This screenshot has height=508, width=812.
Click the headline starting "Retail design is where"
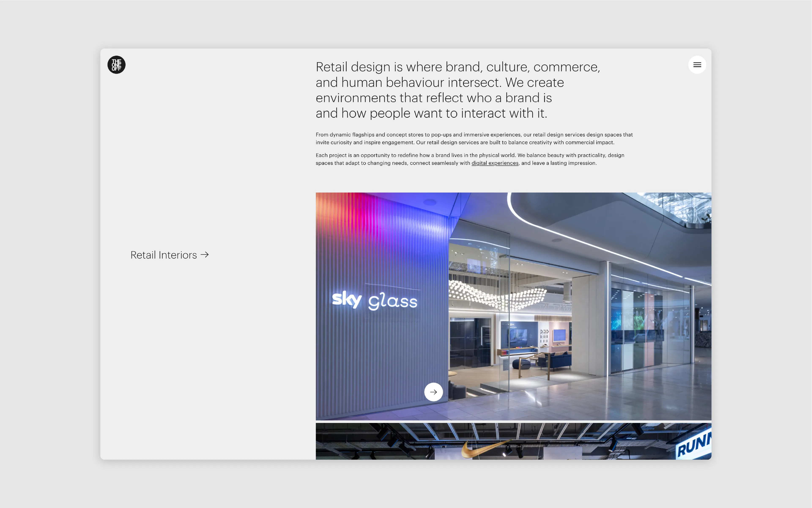pyautogui.click(x=457, y=90)
